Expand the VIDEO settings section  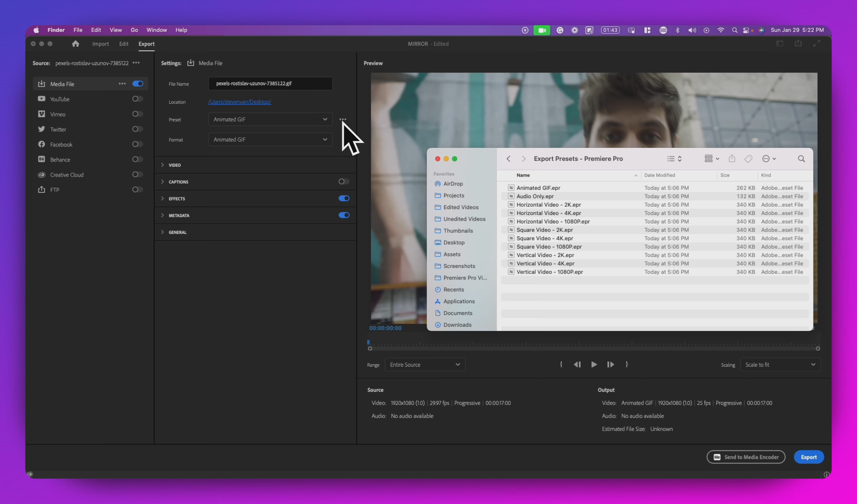click(x=175, y=165)
